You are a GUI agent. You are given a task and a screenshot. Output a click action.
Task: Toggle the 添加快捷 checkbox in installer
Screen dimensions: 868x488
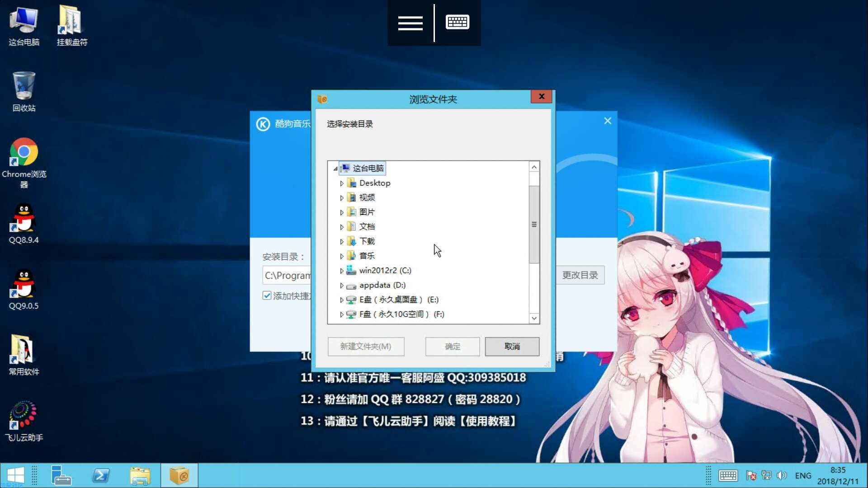click(x=267, y=296)
